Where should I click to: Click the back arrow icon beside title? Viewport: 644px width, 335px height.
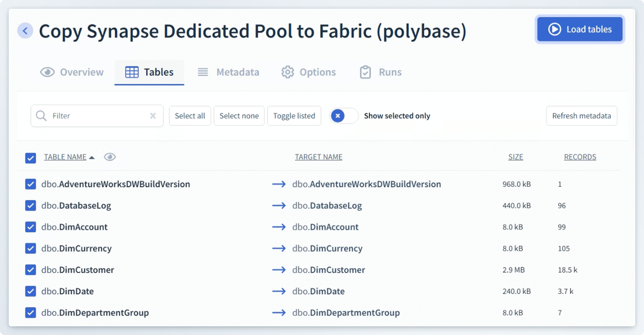pyautogui.click(x=25, y=31)
